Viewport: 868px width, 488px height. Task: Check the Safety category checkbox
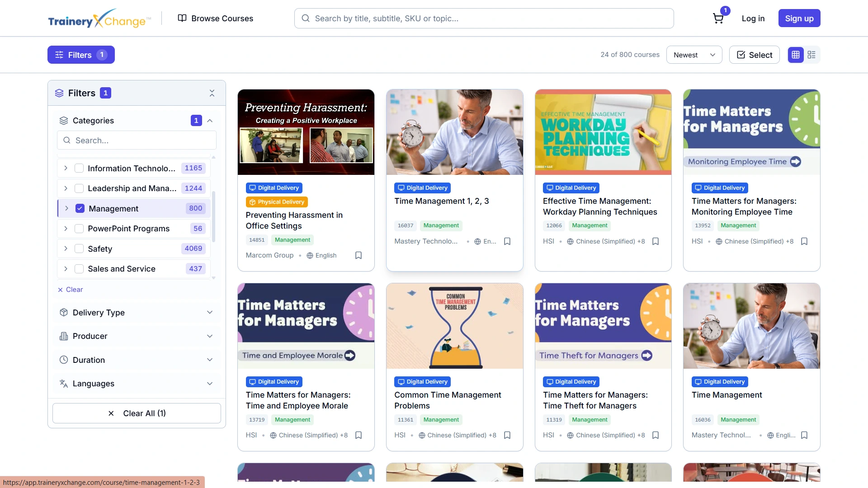click(79, 249)
